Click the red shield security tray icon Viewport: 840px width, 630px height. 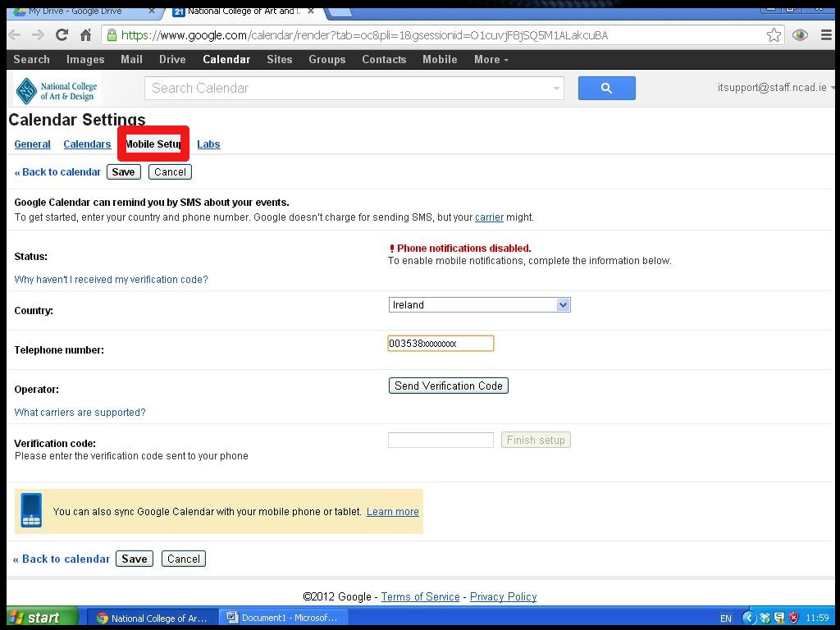(x=793, y=619)
